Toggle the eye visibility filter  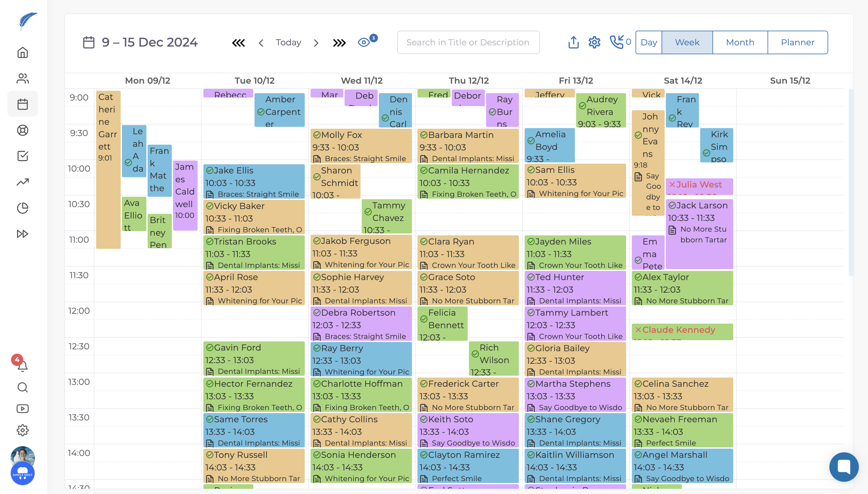click(364, 42)
